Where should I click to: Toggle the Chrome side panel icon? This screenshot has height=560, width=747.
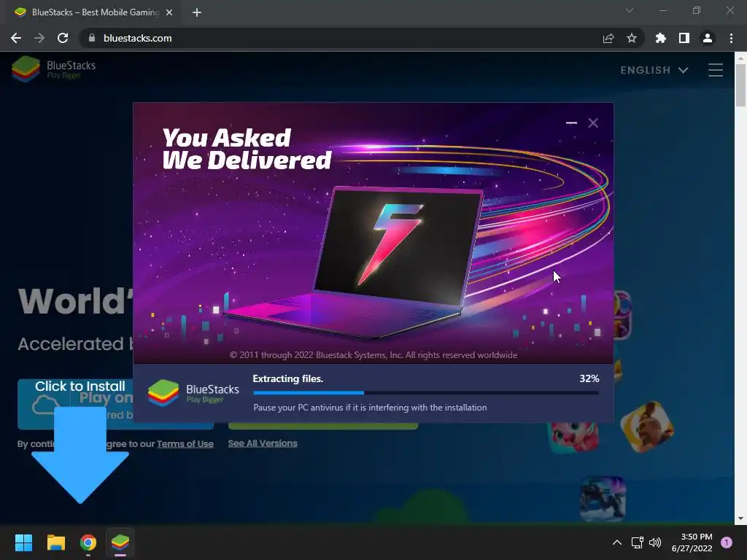684,38
